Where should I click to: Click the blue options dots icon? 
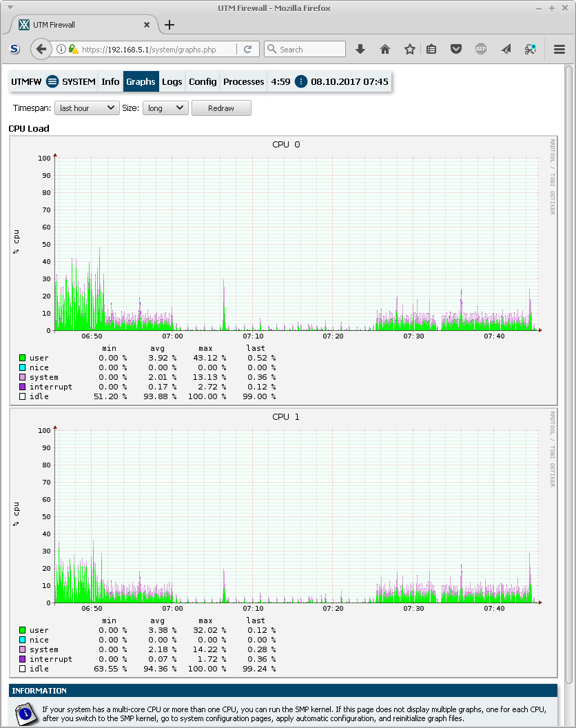click(301, 82)
